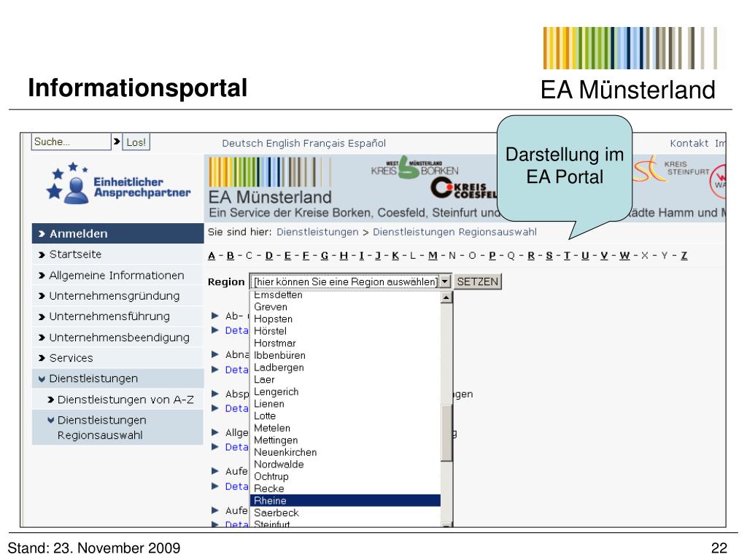Jump to letter M in index

coord(433,256)
